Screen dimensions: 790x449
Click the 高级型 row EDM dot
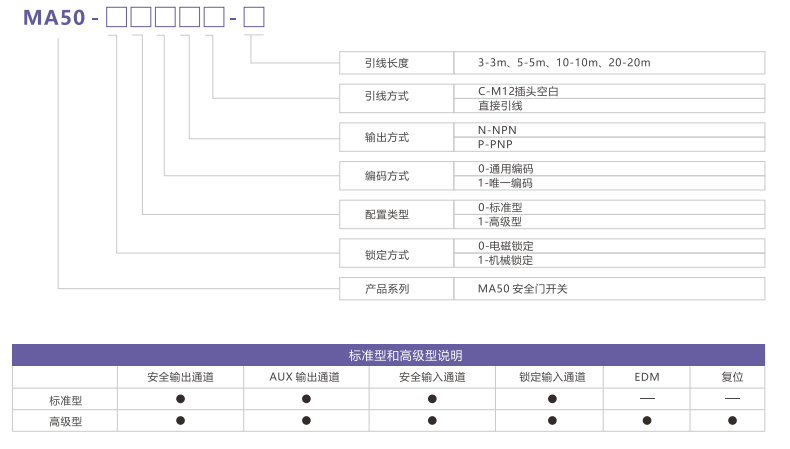[x=647, y=420]
